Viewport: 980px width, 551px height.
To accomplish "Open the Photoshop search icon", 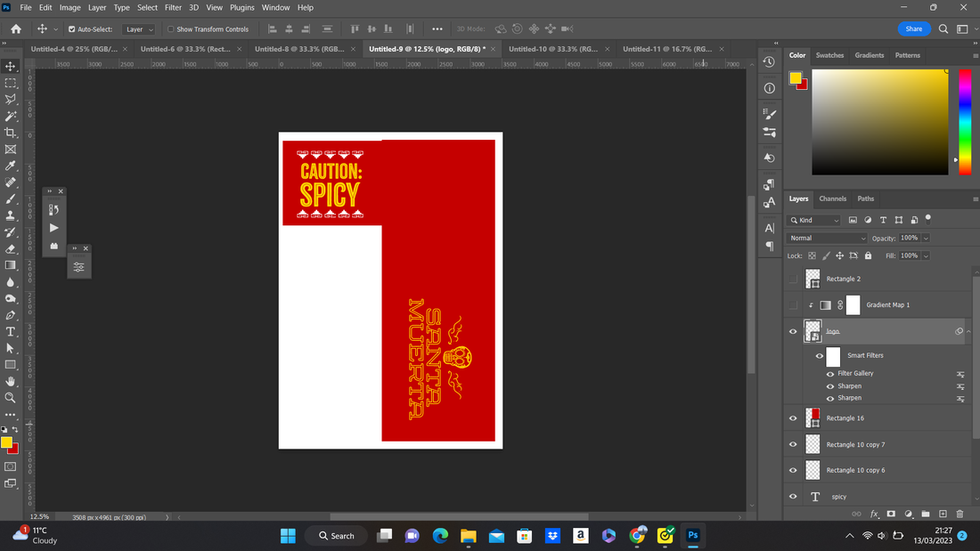I will tap(943, 28).
